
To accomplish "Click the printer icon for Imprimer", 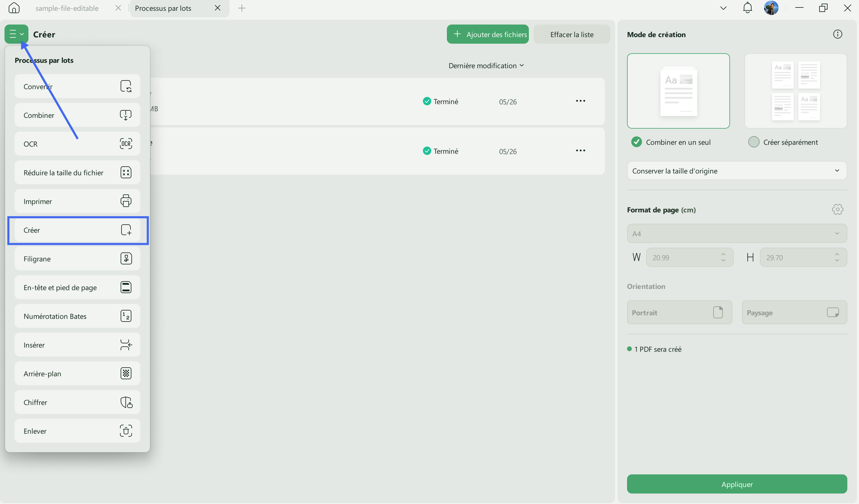I will coord(126,201).
